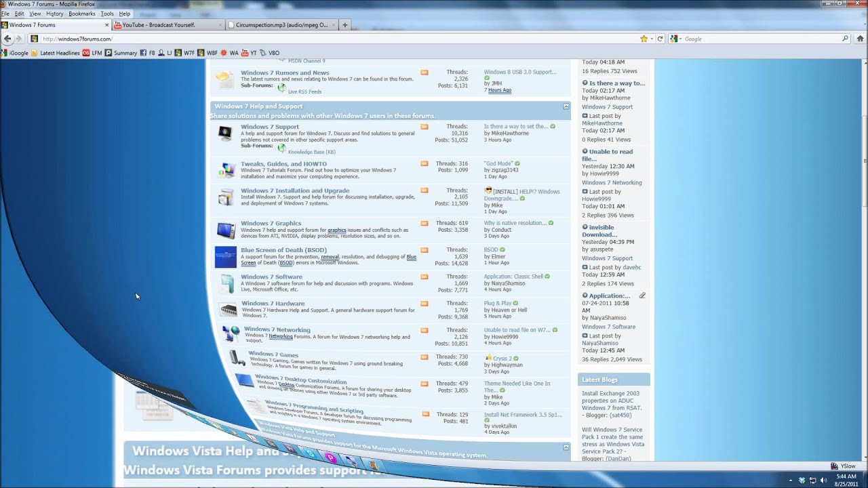This screenshot has height=488, width=868.
Task: Click RSS icon for Windows 7 Graphics forum
Action: point(425,223)
